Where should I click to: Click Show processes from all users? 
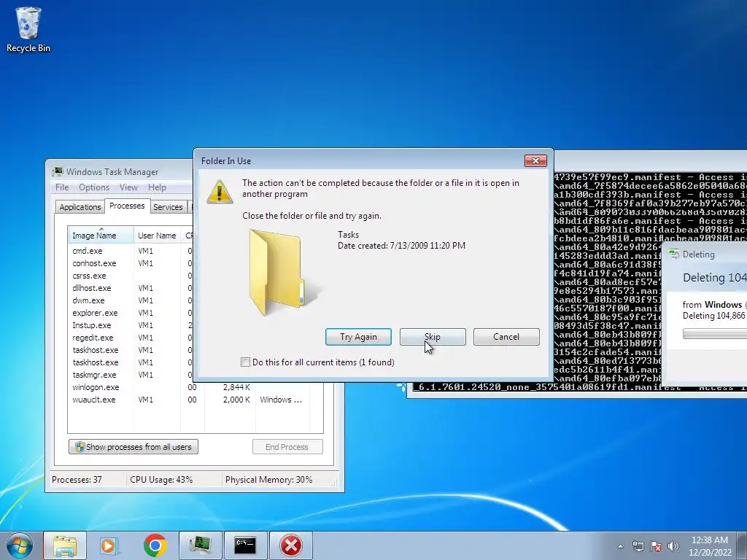[x=133, y=447]
